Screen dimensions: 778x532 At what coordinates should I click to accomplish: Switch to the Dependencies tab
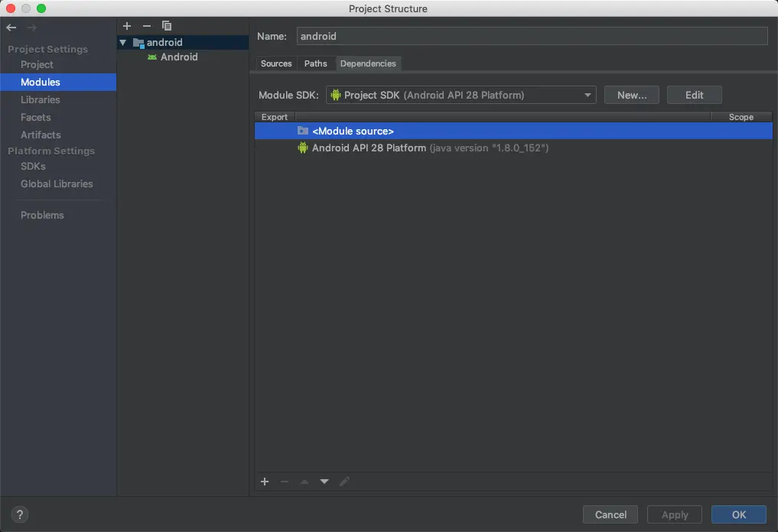click(x=368, y=63)
